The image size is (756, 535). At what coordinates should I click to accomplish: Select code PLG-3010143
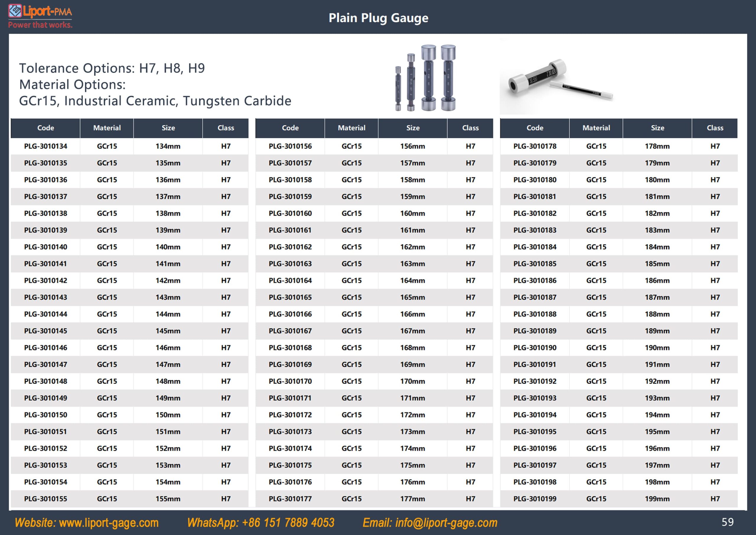coord(45,297)
